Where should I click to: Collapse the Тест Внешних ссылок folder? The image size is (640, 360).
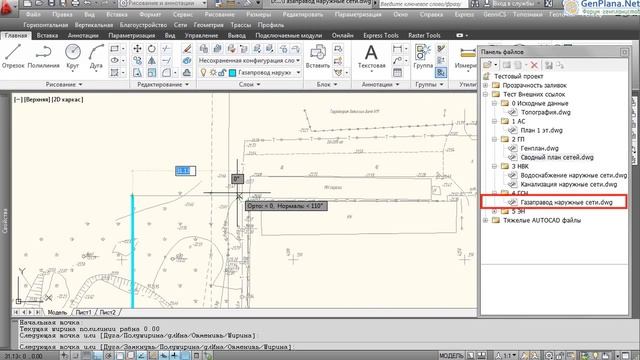[486, 94]
